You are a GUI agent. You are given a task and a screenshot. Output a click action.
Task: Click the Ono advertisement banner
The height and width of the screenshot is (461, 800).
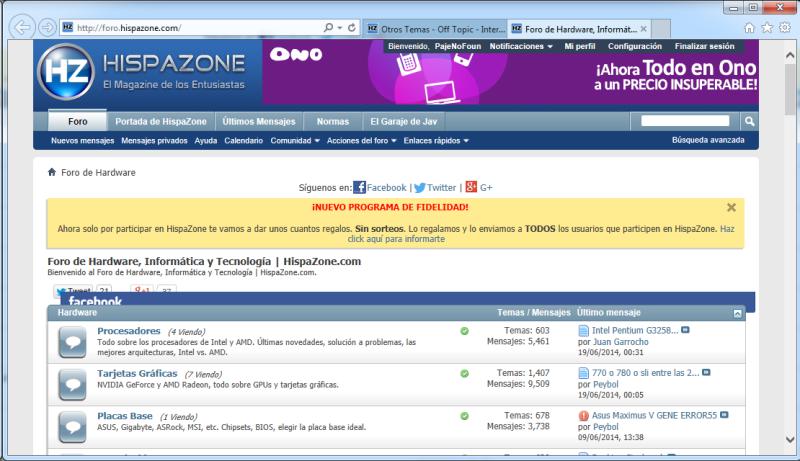click(510, 72)
